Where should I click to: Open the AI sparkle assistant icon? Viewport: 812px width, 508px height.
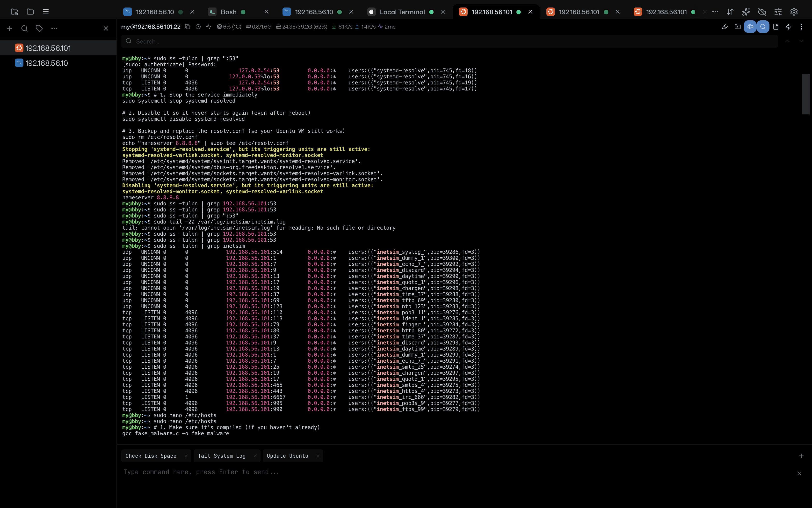pyautogui.click(x=746, y=12)
